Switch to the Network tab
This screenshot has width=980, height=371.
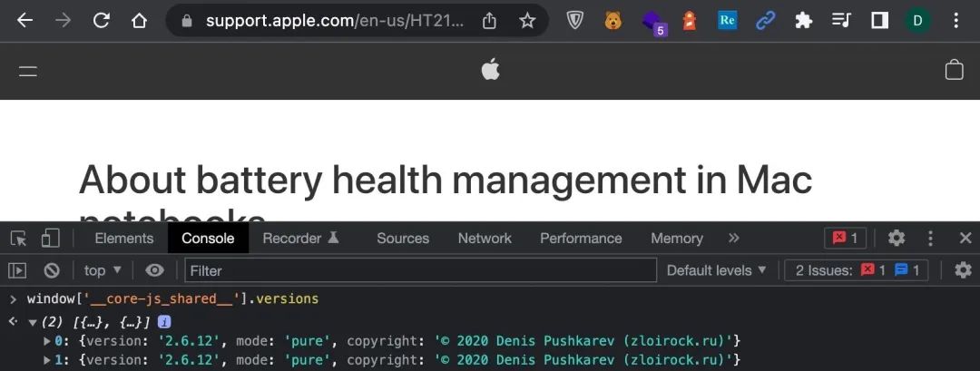click(x=485, y=238)
